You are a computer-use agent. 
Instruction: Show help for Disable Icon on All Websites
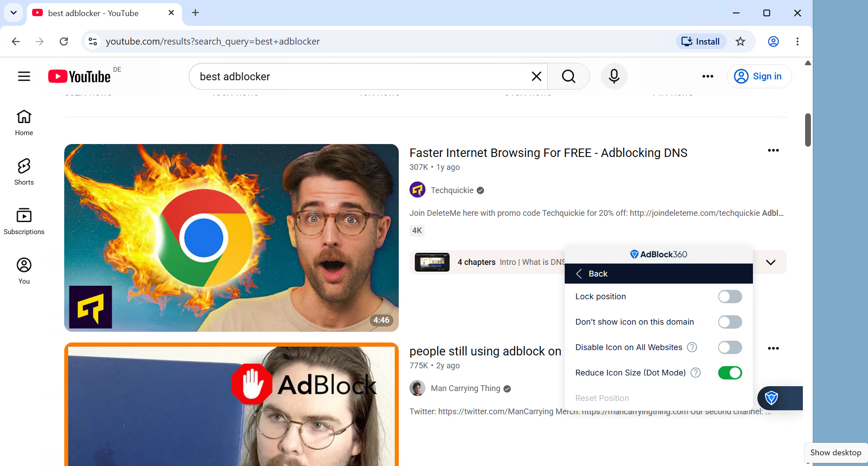[692, 347]
